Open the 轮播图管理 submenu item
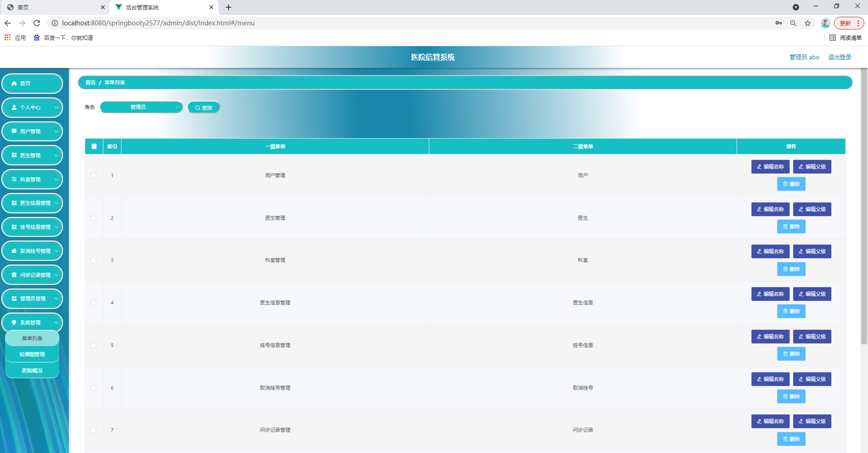Image resolution: width=868 pixels, height=453 pixels. tap(32, 354)
